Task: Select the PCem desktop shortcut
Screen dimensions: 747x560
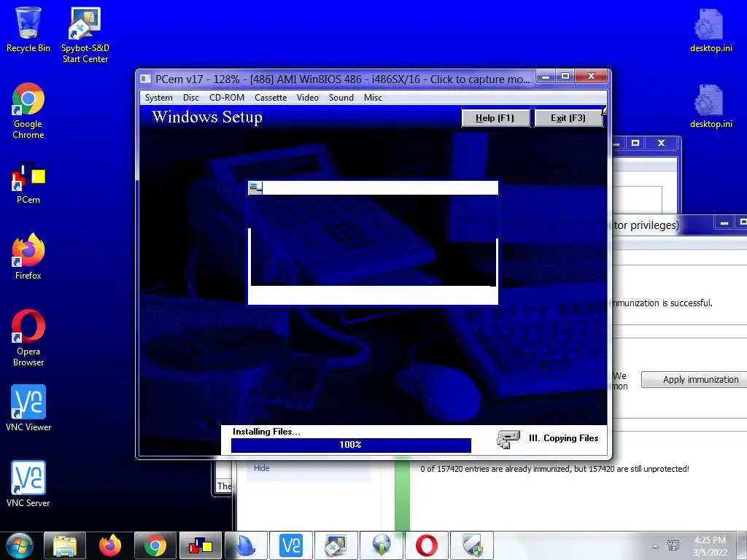Action: (x=28, y=183)
